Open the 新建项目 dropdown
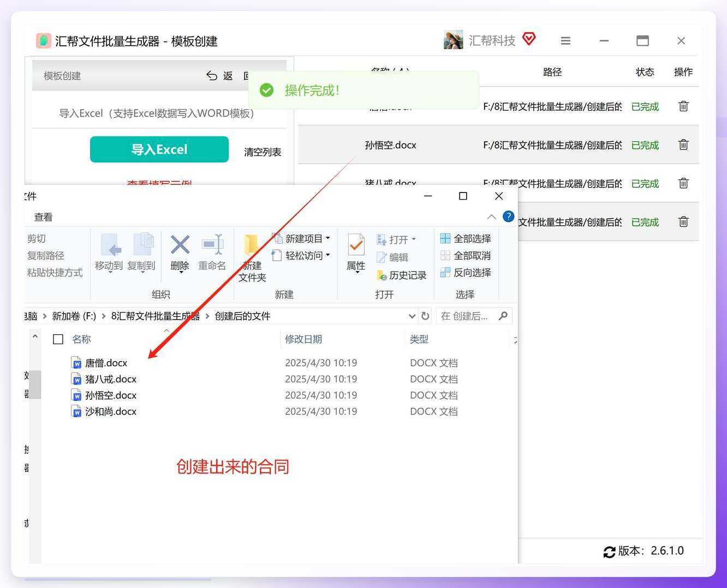 [x=302, y=238]
